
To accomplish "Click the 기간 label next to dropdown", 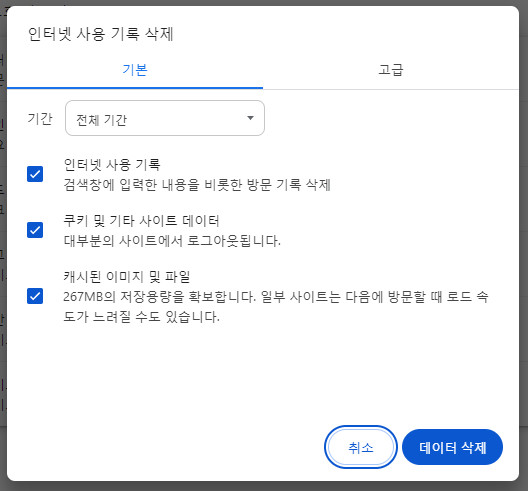I will click(x=40, y=119).
